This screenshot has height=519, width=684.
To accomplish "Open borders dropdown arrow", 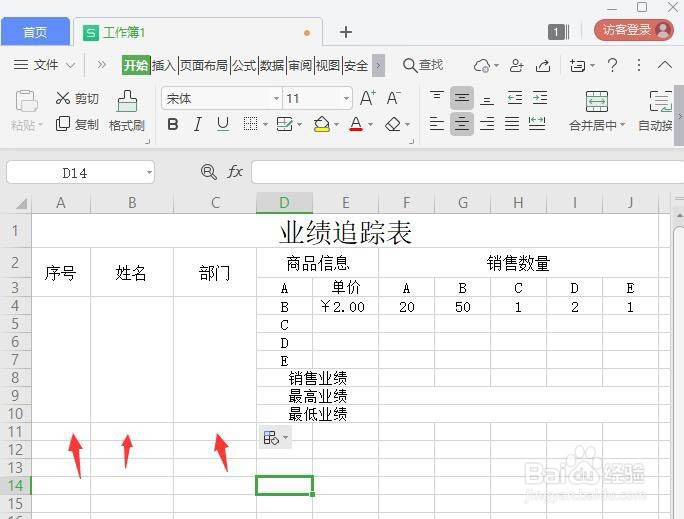I will click(265, 125).
